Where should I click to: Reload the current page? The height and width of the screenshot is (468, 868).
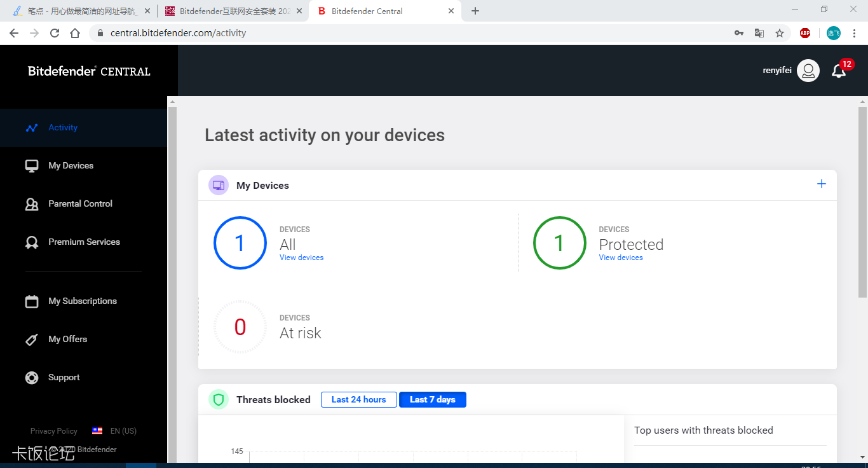click(55, 33)
